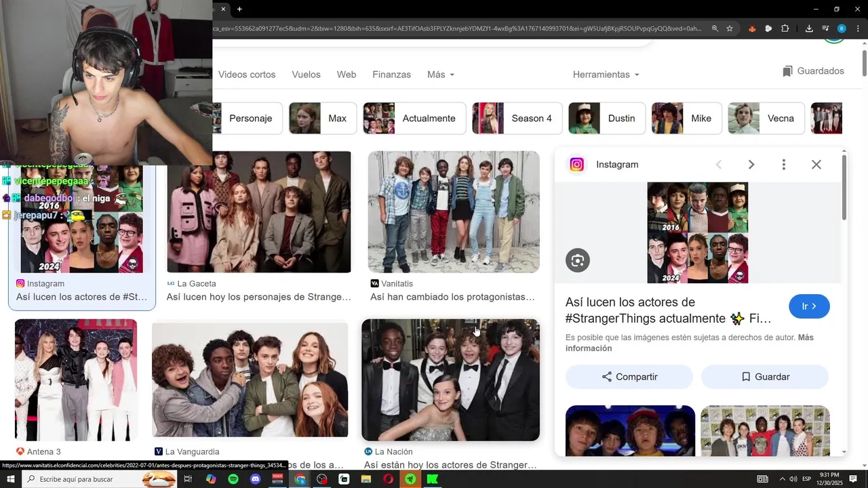This screenshot has width=868, height=488.
Task: Open File Explorer from the taskbar
Action: pos(366,479)
